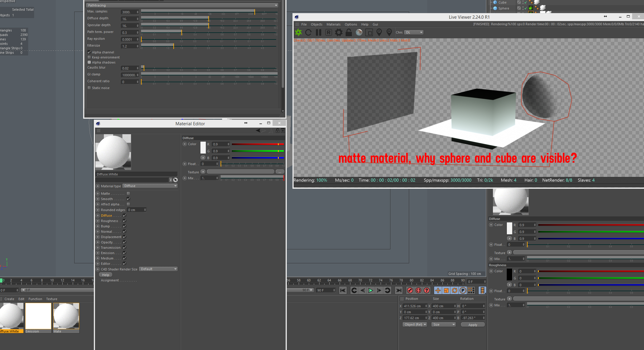
Task: Click the Octane send scene icon
Action: pos(298,32)
